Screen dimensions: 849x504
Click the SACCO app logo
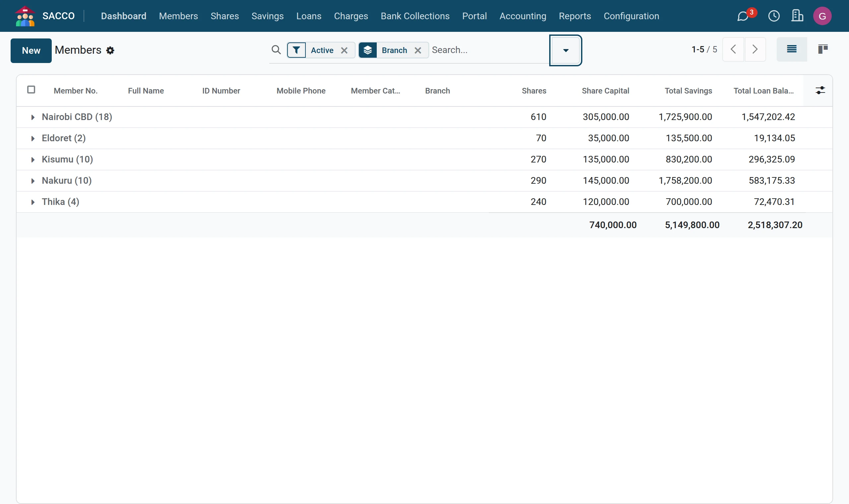25,16
